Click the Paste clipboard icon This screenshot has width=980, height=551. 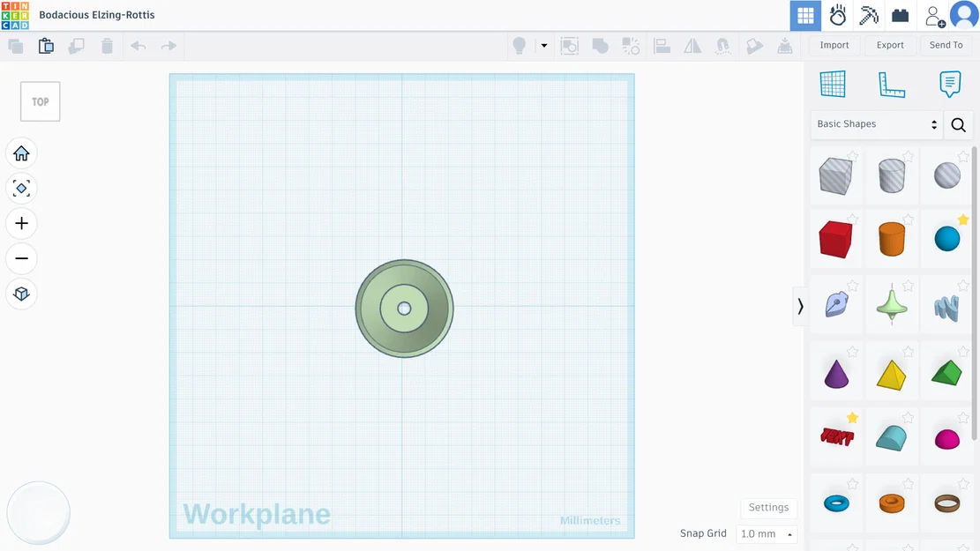(46, 46)
